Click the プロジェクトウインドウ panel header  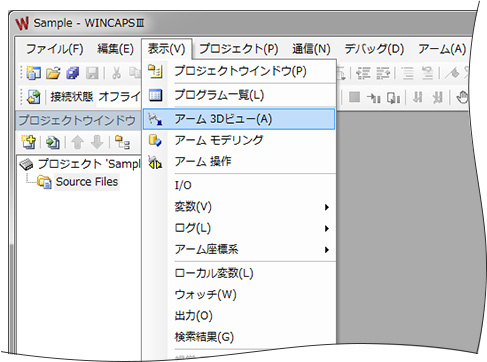[77, 120]
